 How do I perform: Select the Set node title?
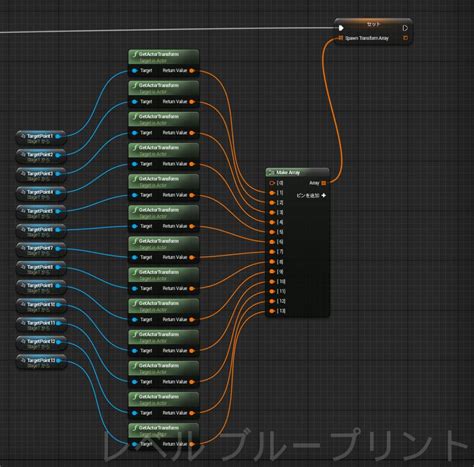click(373, 25)
